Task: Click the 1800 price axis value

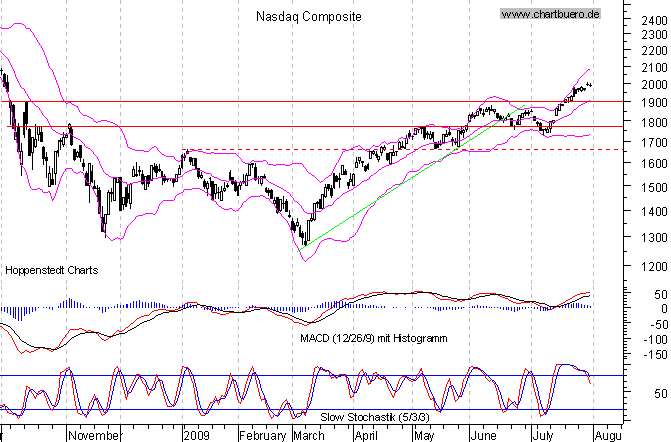Action: tap(655, 122)
